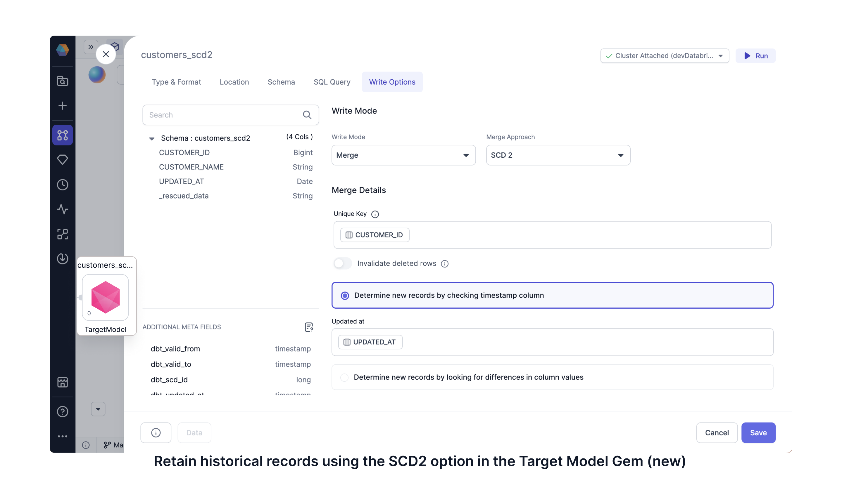This screenshot has height=504, width=842.
Task: Select Determine new records by column differences
Action: [x=343, y=377]
